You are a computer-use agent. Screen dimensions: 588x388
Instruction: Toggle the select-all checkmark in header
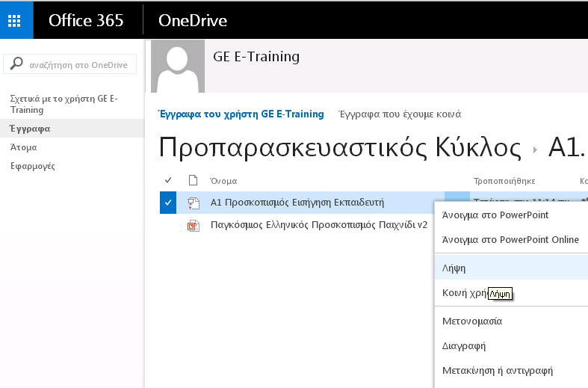(168, 180)
